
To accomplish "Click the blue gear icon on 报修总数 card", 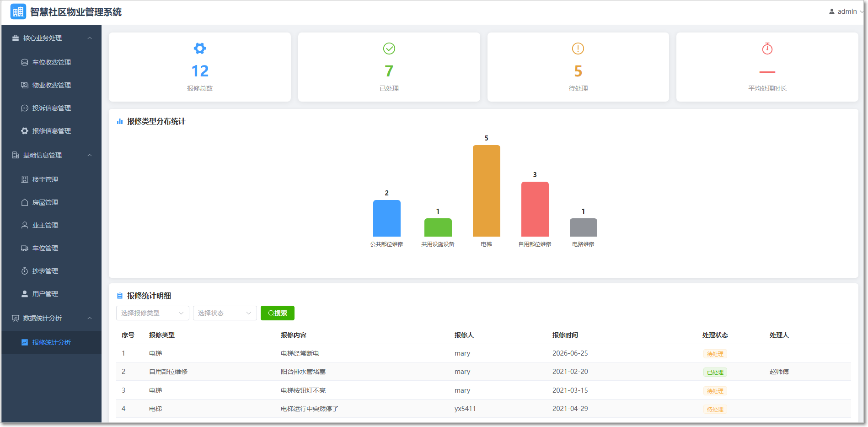I will [x=200, y=48].
